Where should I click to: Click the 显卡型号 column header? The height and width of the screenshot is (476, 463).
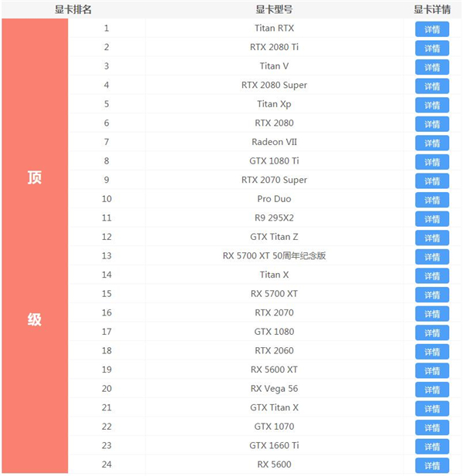click(274, 9)
